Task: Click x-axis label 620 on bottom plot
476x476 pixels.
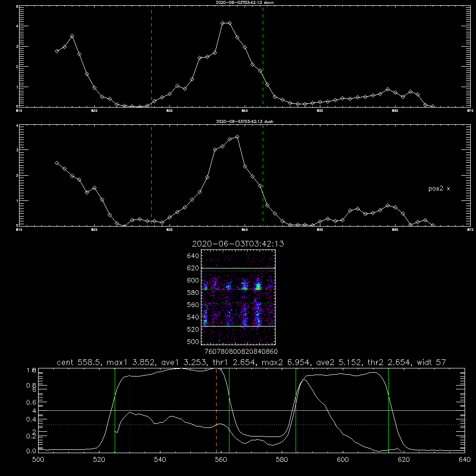Action: (x=404, y=460)
